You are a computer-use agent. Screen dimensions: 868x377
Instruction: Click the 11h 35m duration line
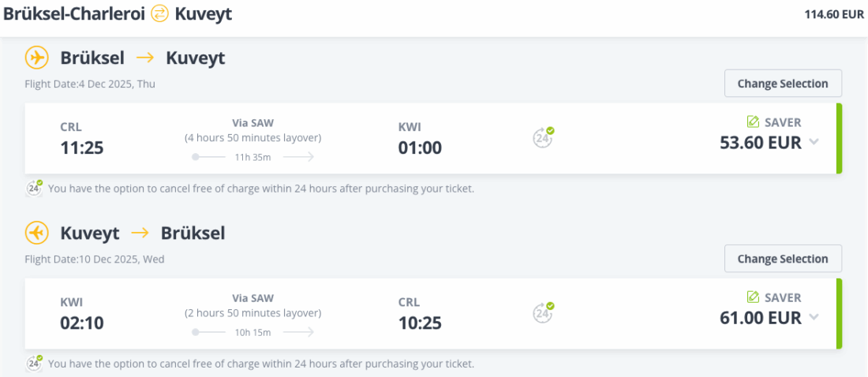click(253, 157)
